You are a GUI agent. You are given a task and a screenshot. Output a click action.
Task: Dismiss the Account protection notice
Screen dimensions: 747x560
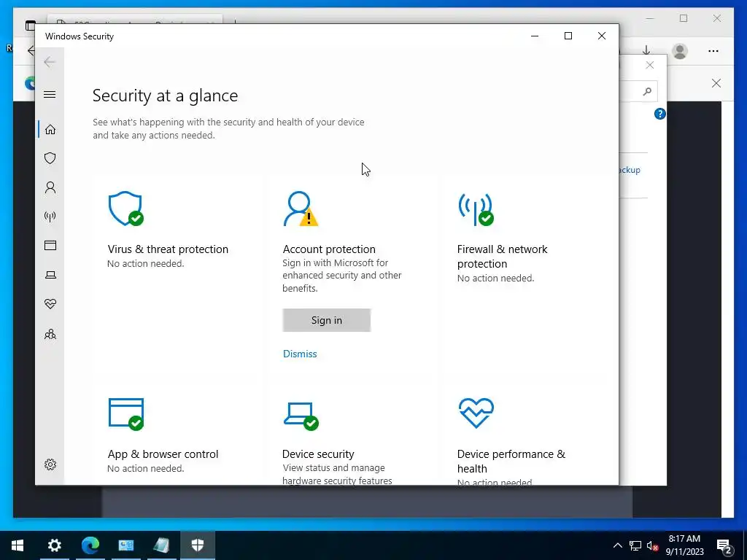point(300,354)
